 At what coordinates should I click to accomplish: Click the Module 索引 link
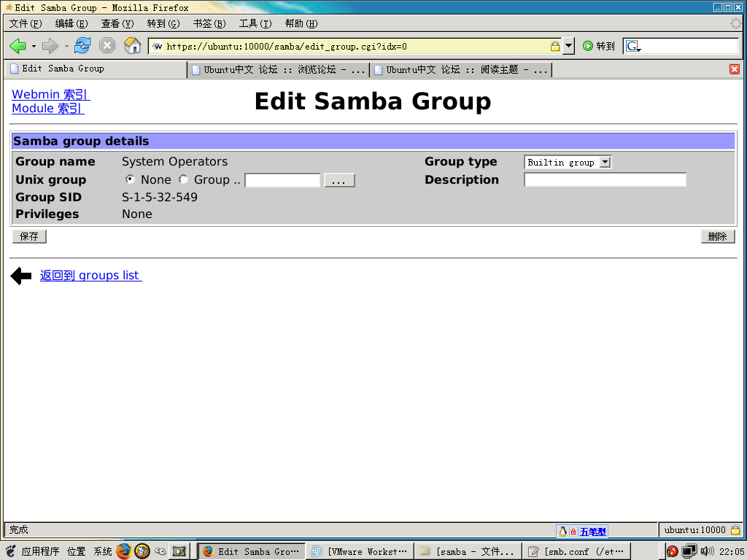click(x=48, y=108)
